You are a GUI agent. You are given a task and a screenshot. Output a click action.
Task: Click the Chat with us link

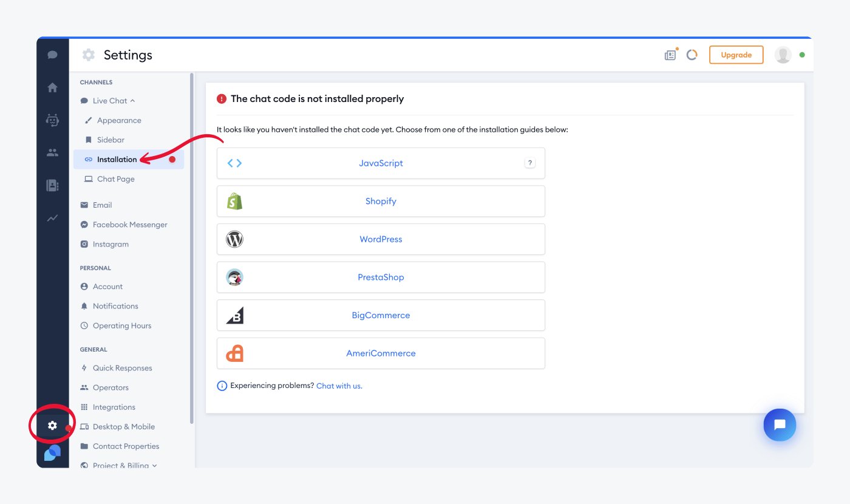click(x=339, y=386)
